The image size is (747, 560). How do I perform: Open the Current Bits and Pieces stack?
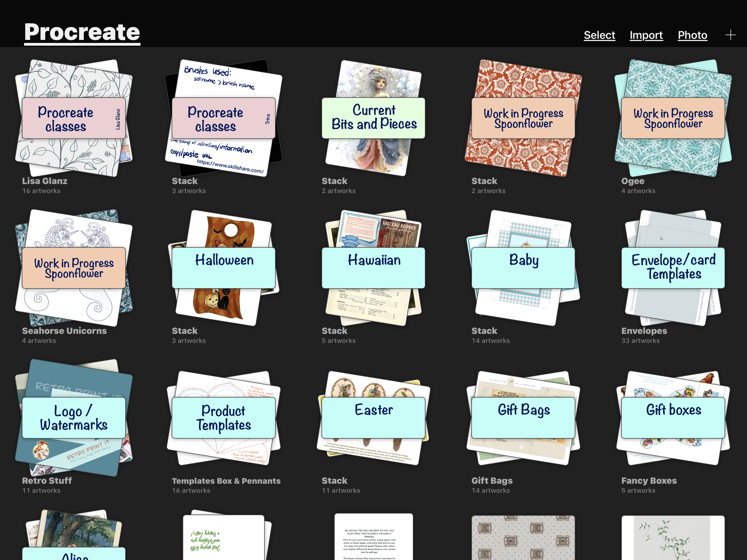373,118
